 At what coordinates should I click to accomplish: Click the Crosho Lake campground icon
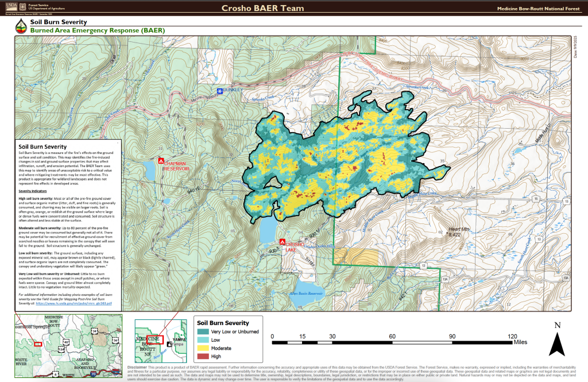click(282, 242)
